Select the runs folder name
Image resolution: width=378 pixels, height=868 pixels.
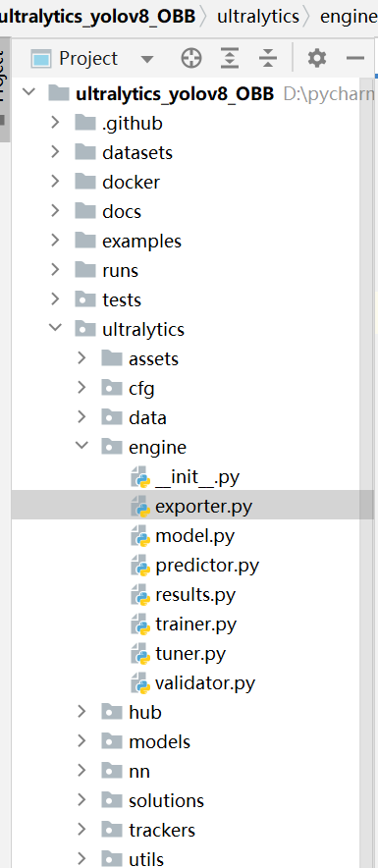pyautogui.click(x=120, y=271)
